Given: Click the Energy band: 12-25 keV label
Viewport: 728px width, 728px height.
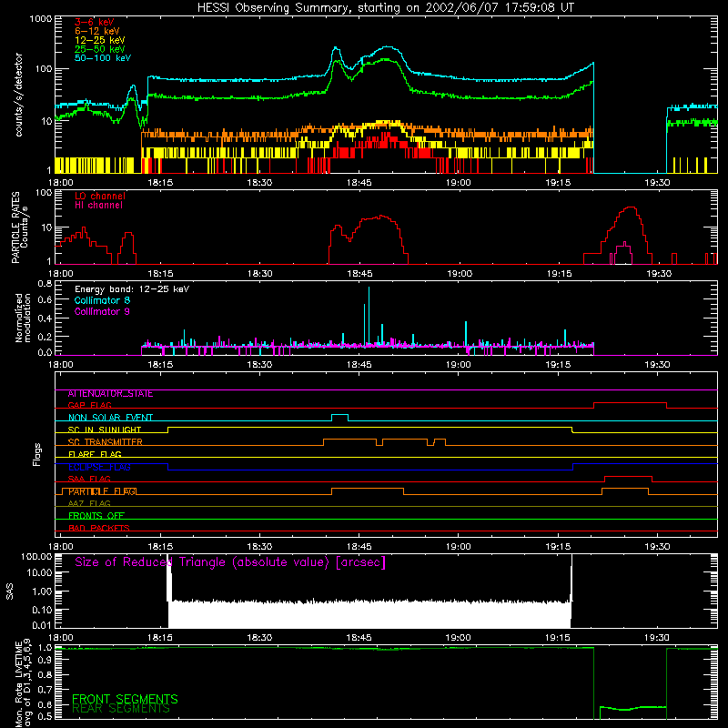Looking at the screenshot, I should 132,289.
